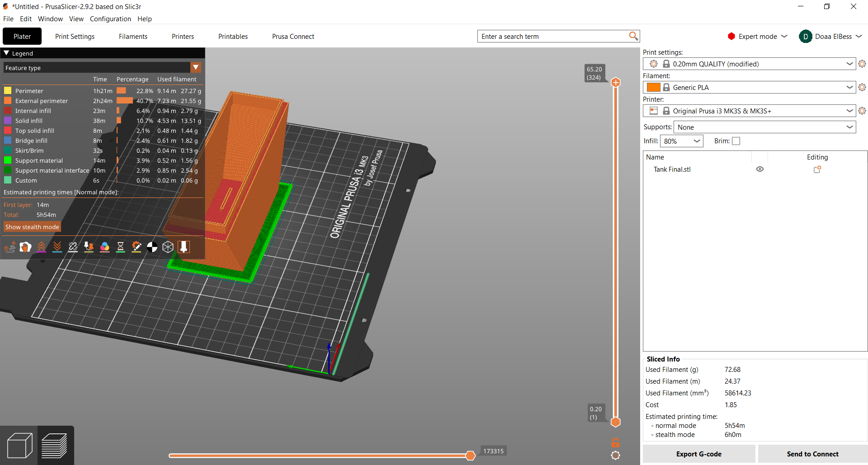Click the red Expert mode indicator dot
868x465 pixels.
pos(731,36)
